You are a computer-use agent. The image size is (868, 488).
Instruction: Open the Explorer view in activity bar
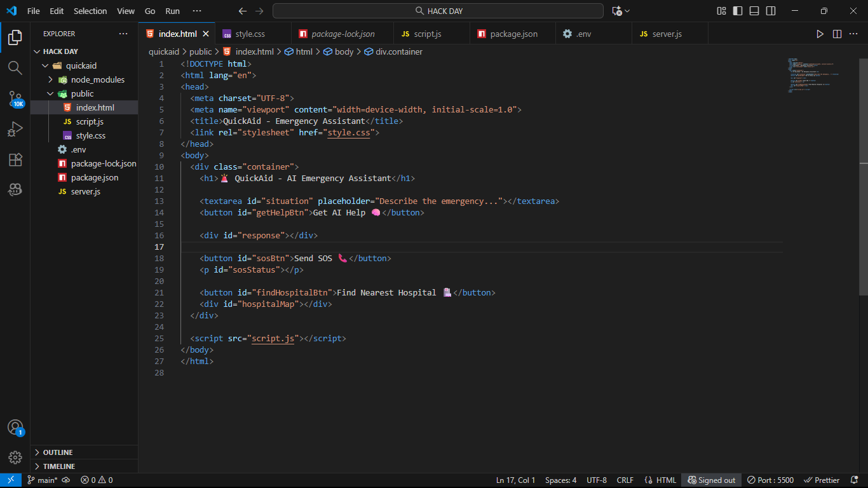pyautogui.click(x=15, y=37)
